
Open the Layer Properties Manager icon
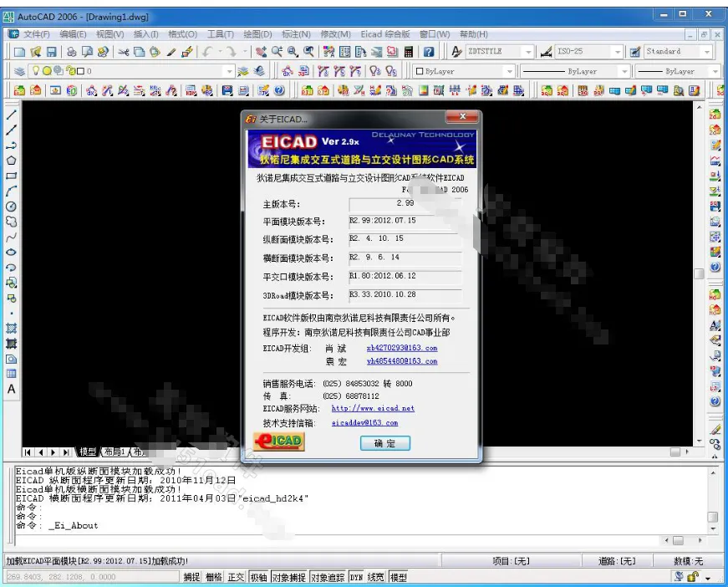[x=19, y=71]
